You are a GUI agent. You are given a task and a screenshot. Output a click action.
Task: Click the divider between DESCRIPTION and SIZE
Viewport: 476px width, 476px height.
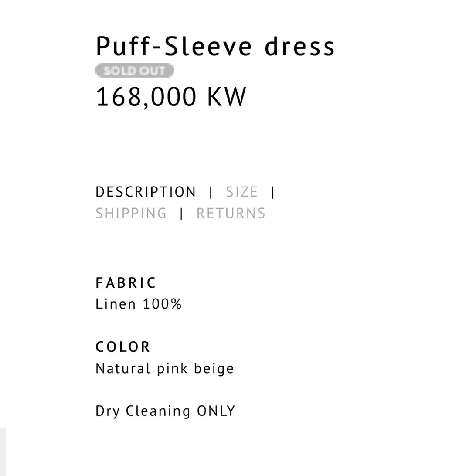point(211,192)
